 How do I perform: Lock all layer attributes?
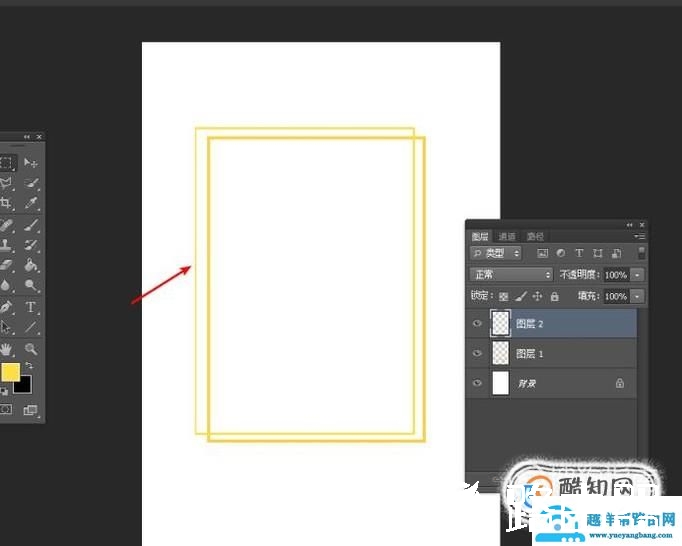tap(555, 297)
